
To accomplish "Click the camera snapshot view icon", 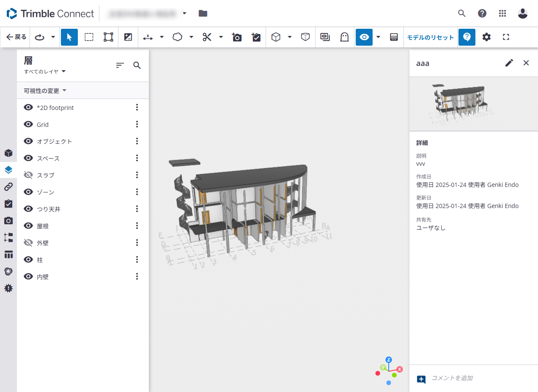I will click(x=237, y=37).
